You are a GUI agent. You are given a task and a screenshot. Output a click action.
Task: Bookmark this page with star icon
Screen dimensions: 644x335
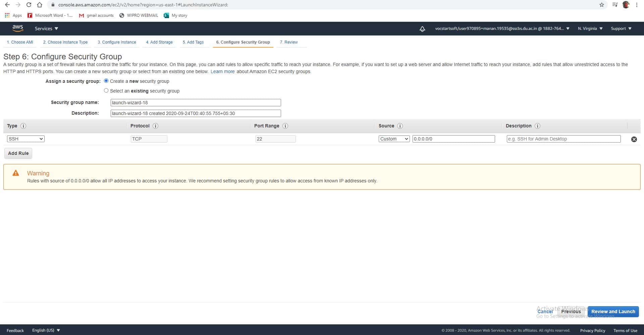(x=602, y=5)
